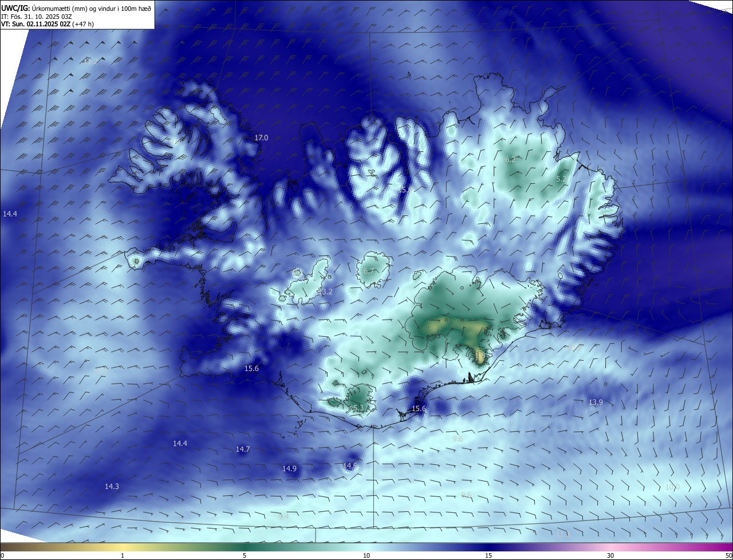Viewport: 733px width, 560px height.
Task: Click the title 'UWC/IG: Úrkomumætti (mm) og vindur'
Action: pos(76,8)
